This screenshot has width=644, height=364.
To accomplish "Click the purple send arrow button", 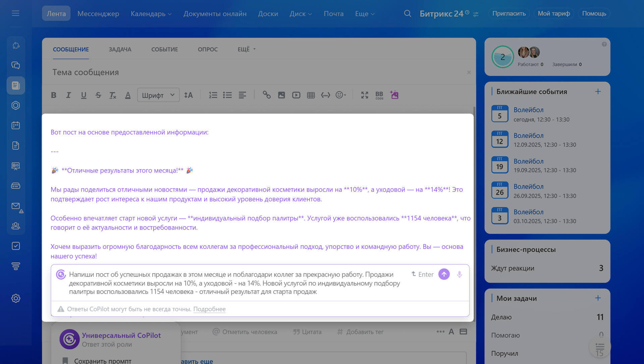I will point(444,274).
